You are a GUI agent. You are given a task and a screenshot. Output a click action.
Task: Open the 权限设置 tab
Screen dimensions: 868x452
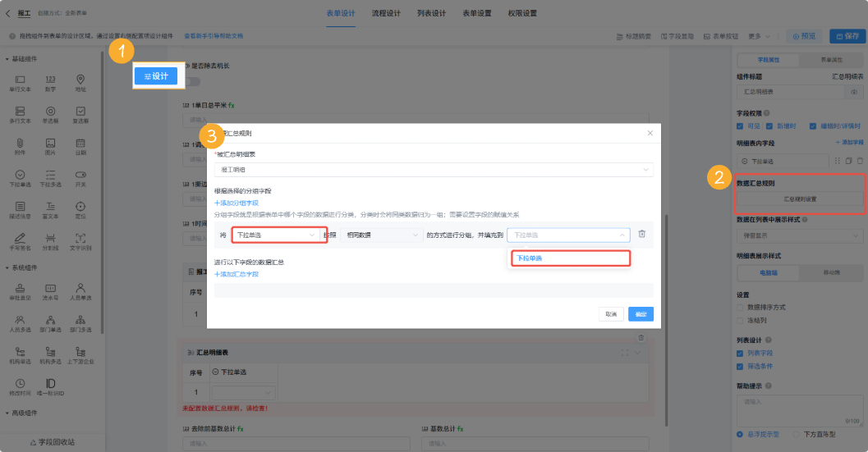pyautogui.click(x=521, y=14)
